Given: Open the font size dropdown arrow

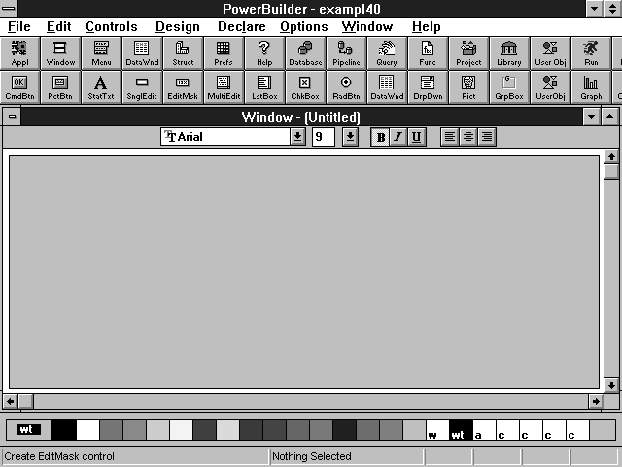Looking at the screenshot, I should 350,137.
